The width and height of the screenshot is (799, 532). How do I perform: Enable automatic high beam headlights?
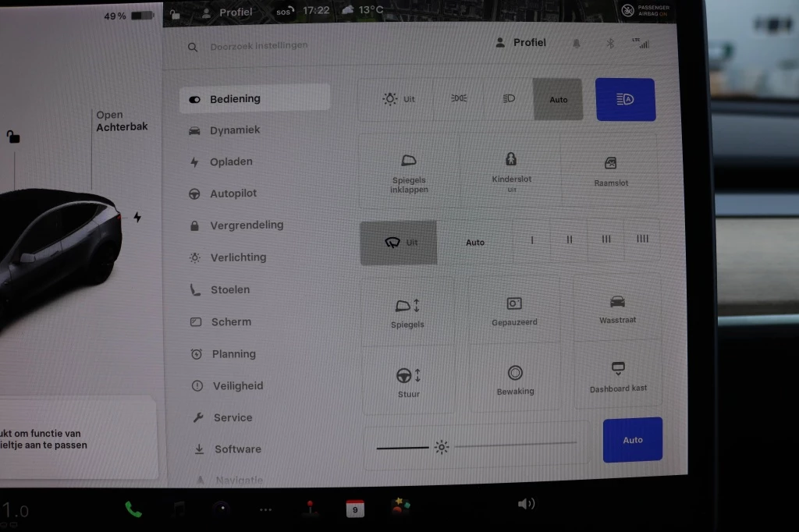[x=625, y=99]
